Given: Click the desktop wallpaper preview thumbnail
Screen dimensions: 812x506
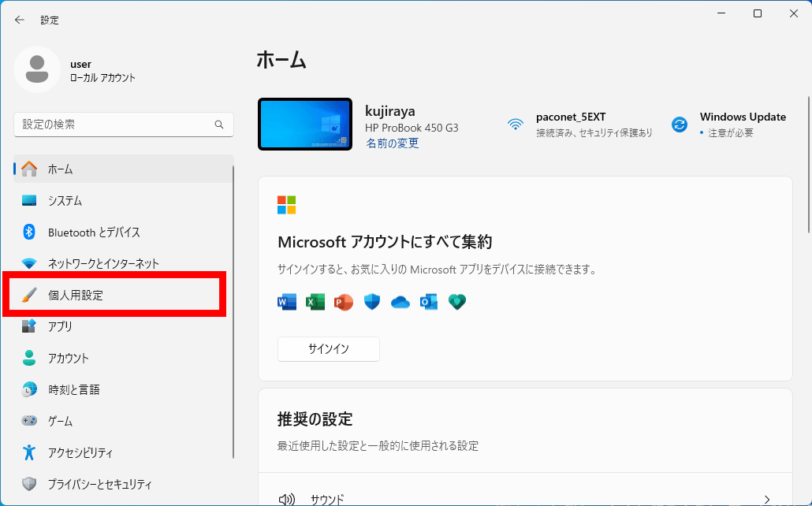Looking at the screenshot, I should [305, 124].
